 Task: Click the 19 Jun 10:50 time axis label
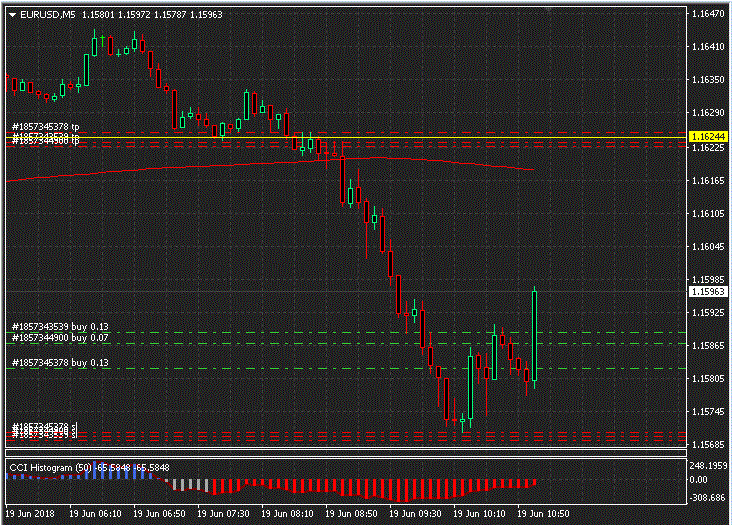543,513
